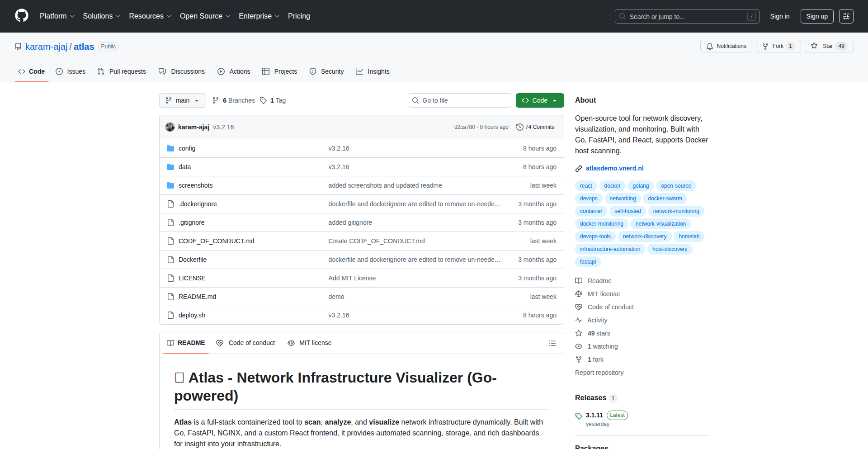Image resolution: width=868 pixels, height=449 pixels.
Task: Open the Readme sidebar link
Action: (594, 281)
